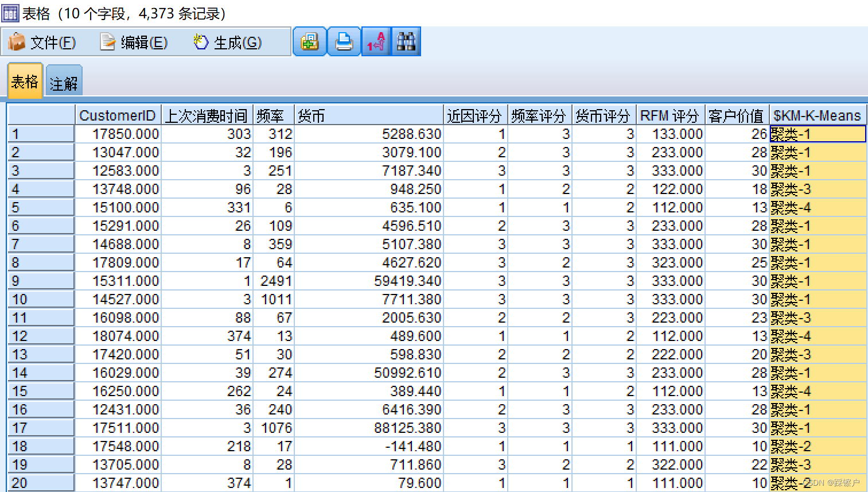Click the star icon beside 生成(G)
This screenshot has width=868, height=492.
199,41
